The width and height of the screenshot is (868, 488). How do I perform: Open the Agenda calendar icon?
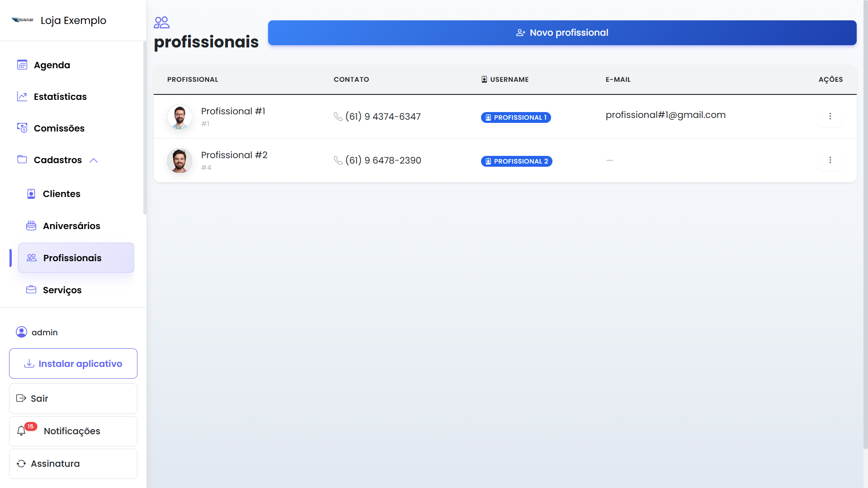(x=22, y=65)
